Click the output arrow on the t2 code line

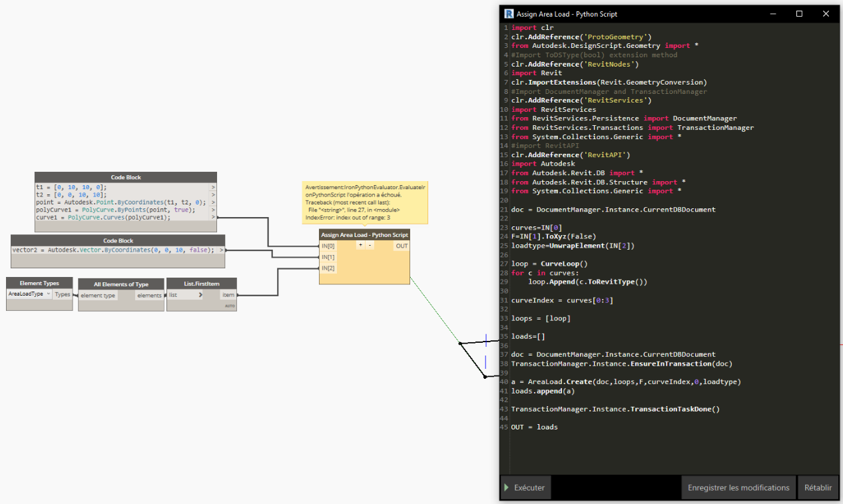[x=214, y=195]
